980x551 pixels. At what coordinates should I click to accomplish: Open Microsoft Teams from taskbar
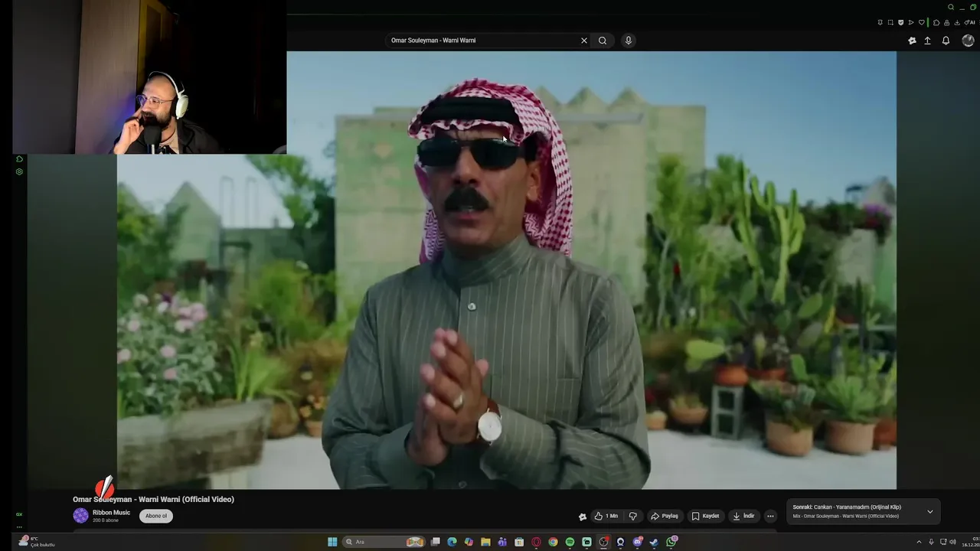coord(502,542)
